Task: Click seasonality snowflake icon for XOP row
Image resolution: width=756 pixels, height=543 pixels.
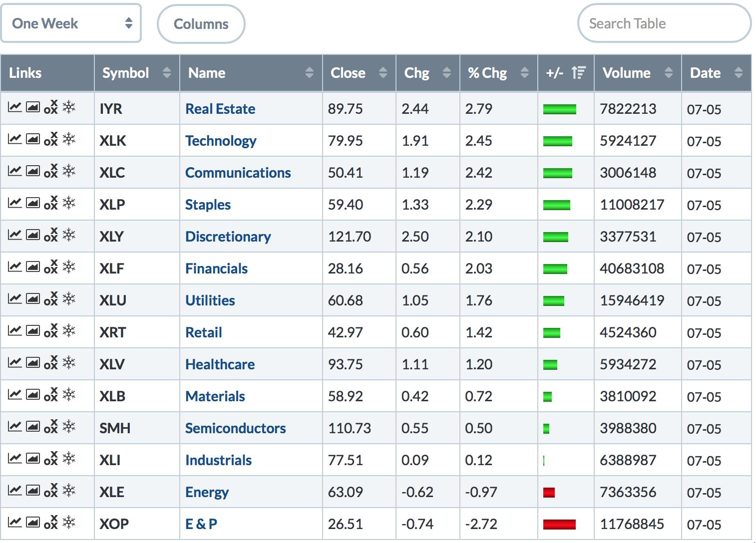Action: click(69, 523)
